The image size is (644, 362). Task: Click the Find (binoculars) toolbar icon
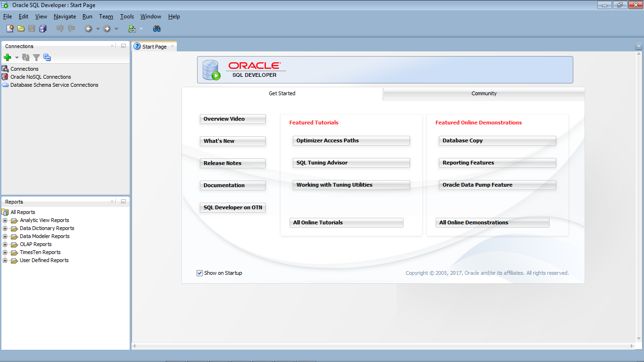pos(157,28)
